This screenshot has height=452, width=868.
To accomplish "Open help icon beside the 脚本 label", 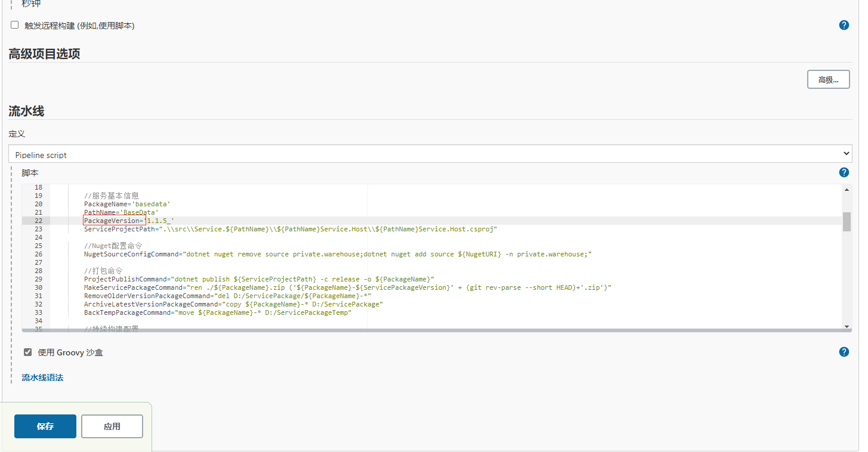I will click(844, 172).
